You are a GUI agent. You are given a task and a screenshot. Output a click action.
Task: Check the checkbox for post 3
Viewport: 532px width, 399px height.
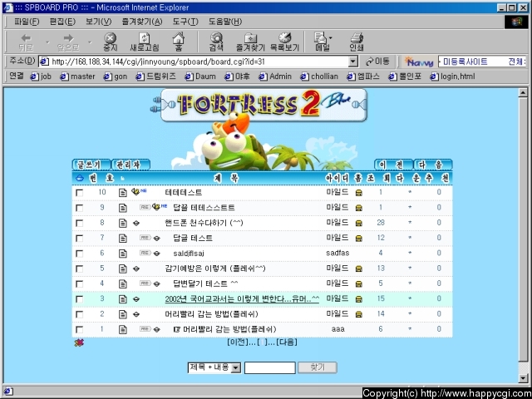point(80,299)
